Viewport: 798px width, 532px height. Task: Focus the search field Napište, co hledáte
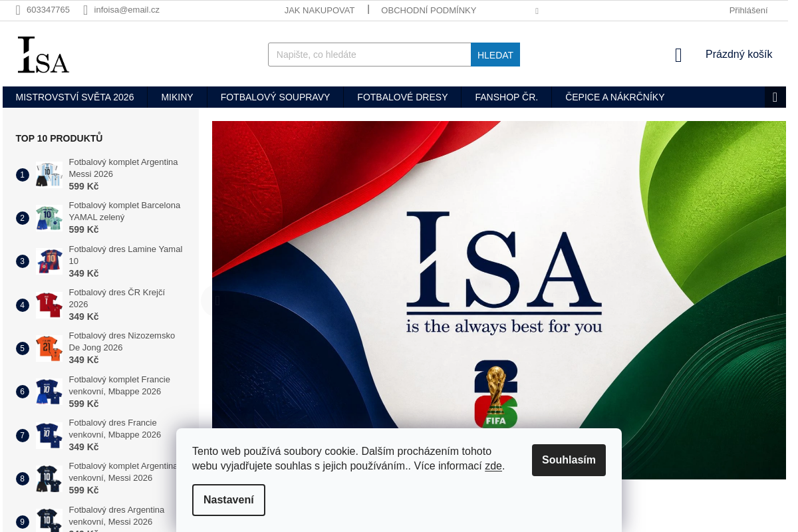370,55
